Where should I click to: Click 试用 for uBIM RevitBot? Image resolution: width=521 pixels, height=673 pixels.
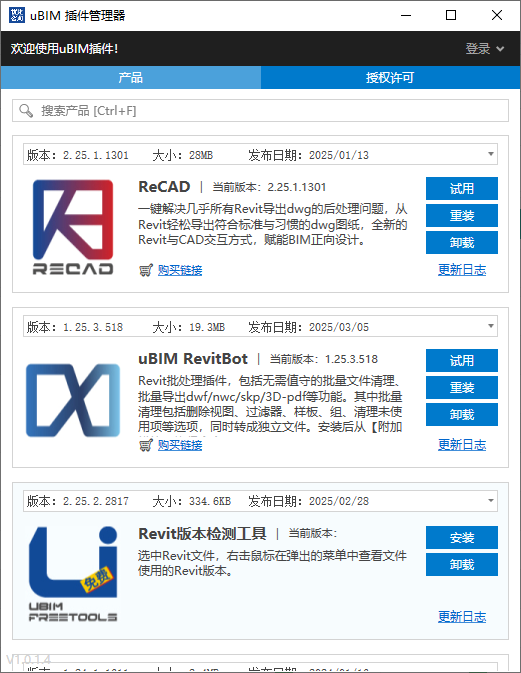[462, 361]
